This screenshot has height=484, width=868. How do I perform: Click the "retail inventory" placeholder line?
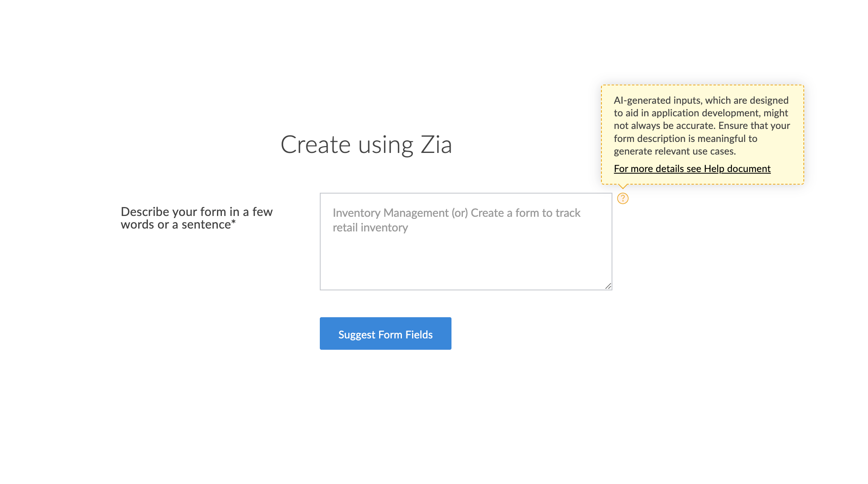(x=370, y=228)
